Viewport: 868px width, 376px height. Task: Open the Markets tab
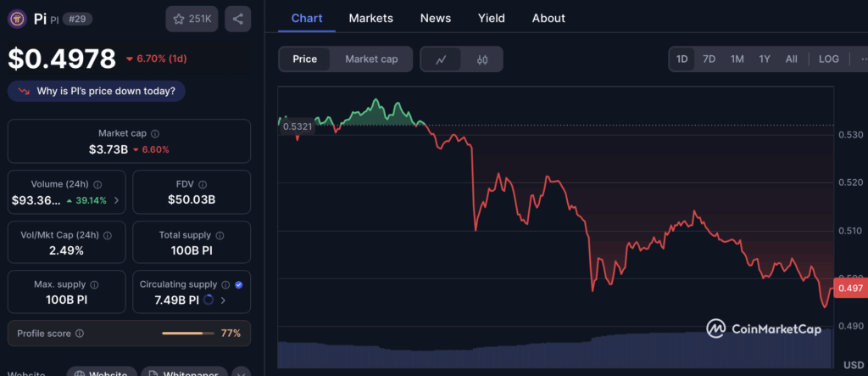(371, 19)
